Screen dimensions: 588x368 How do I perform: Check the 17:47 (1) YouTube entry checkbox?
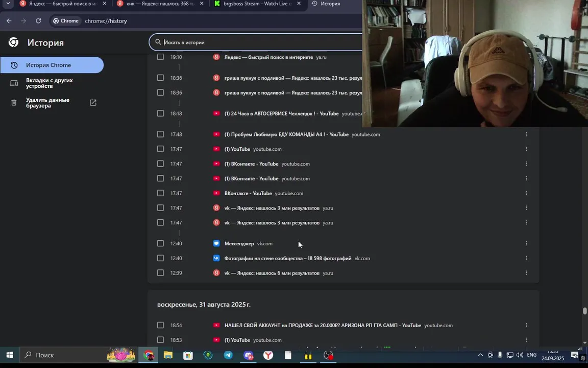click(x=160, y=149)
